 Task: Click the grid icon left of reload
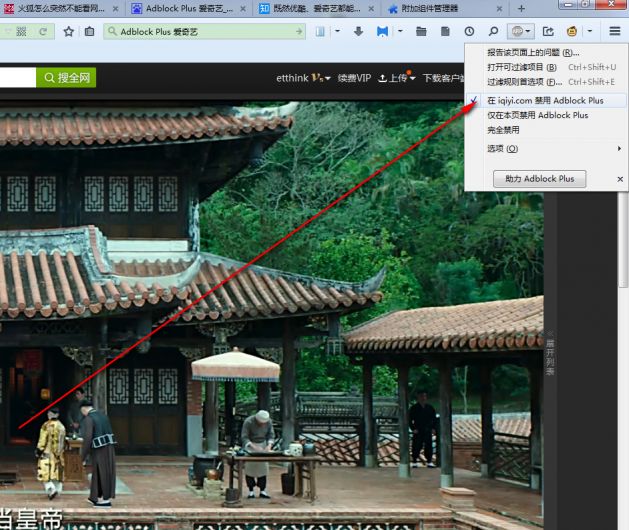(21, 31)
